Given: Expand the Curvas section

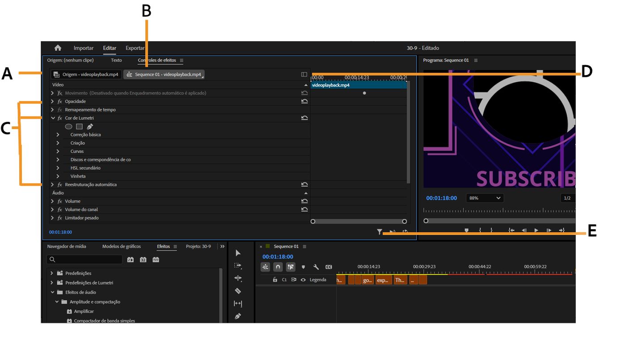Looking at the screenshot, I should coord(58,151).
